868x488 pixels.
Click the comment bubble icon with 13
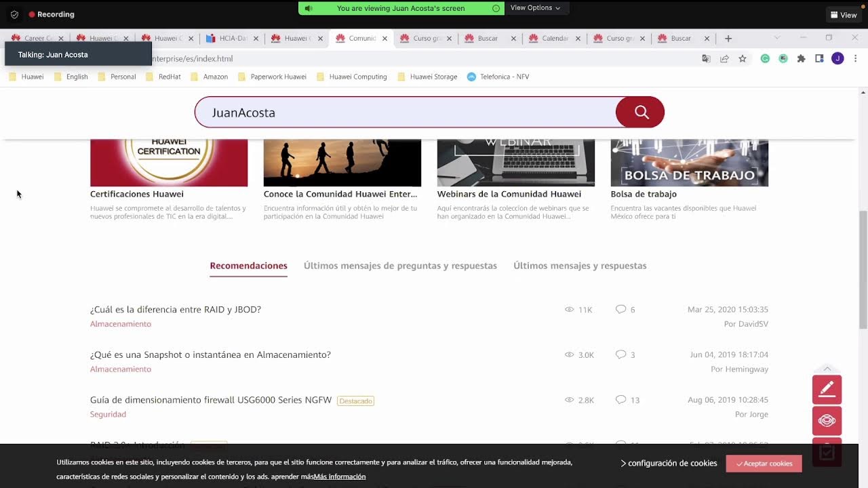(620, 400)
